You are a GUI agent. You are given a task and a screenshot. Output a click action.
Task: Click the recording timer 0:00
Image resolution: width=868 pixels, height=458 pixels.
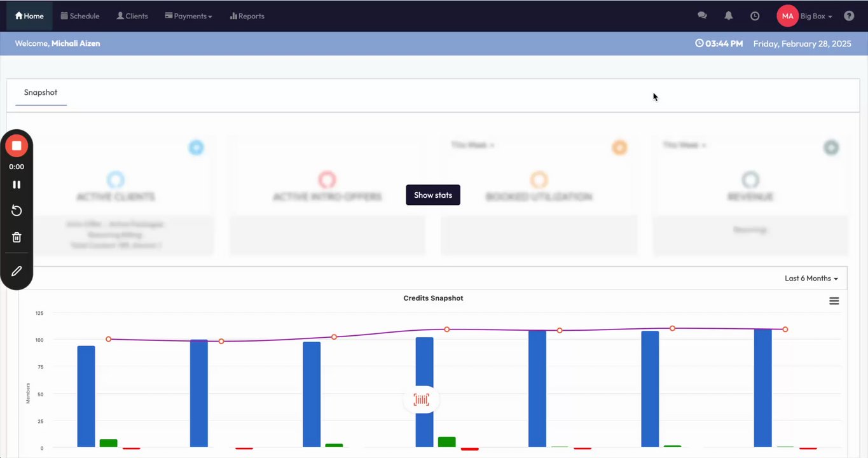pos(17,167)
